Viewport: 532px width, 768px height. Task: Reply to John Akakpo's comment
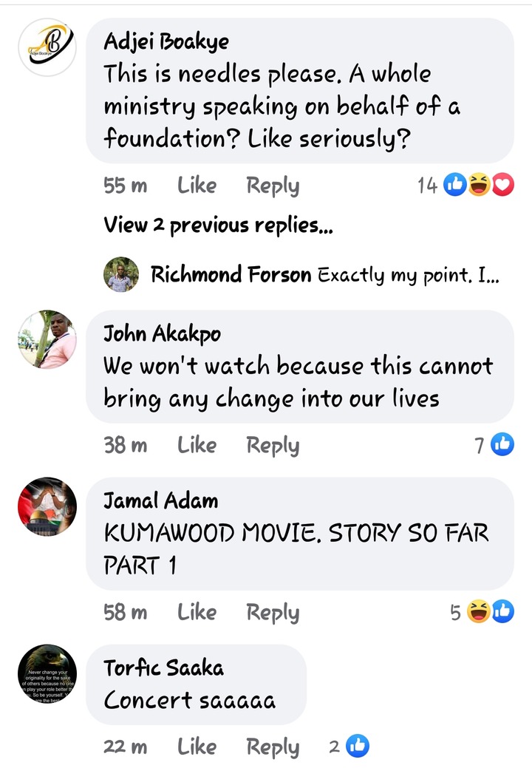tap(273, 446)
